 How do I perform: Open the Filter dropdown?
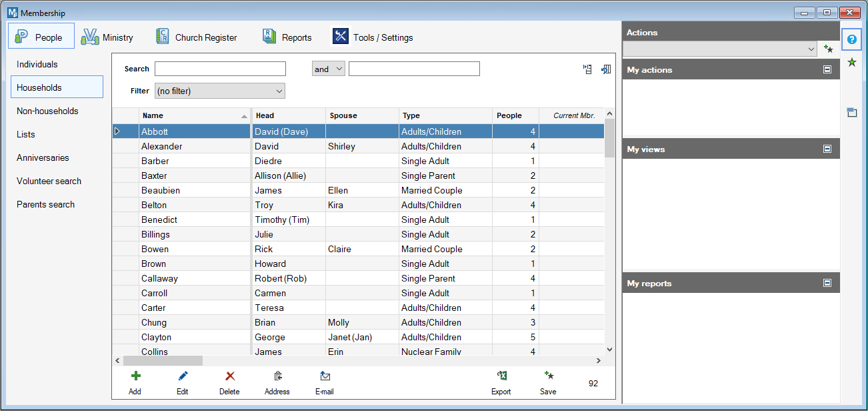point(219,91)
